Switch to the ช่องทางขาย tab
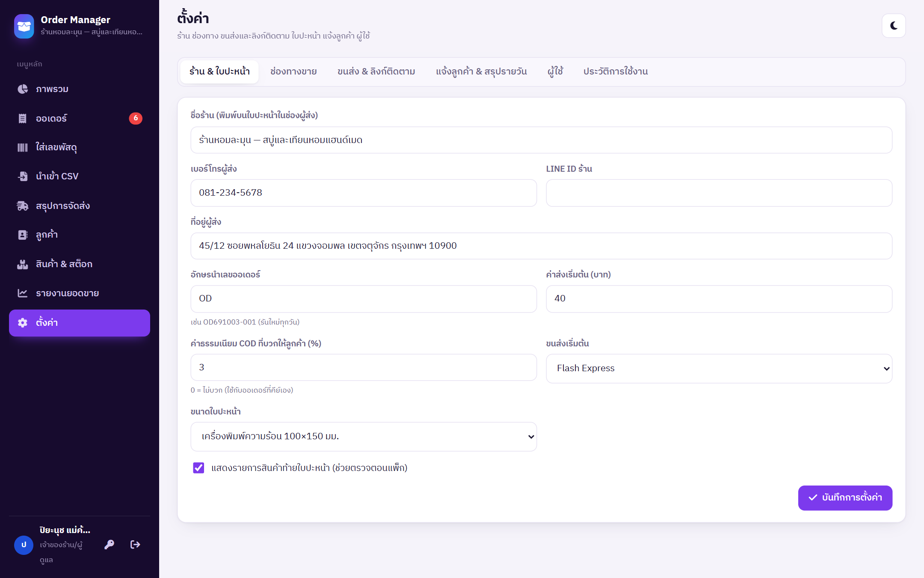924x578 pixels. click(x=293, y=72)
